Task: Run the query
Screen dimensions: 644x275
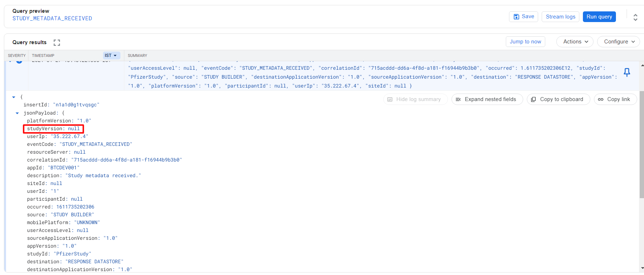Action: (599, 17)
